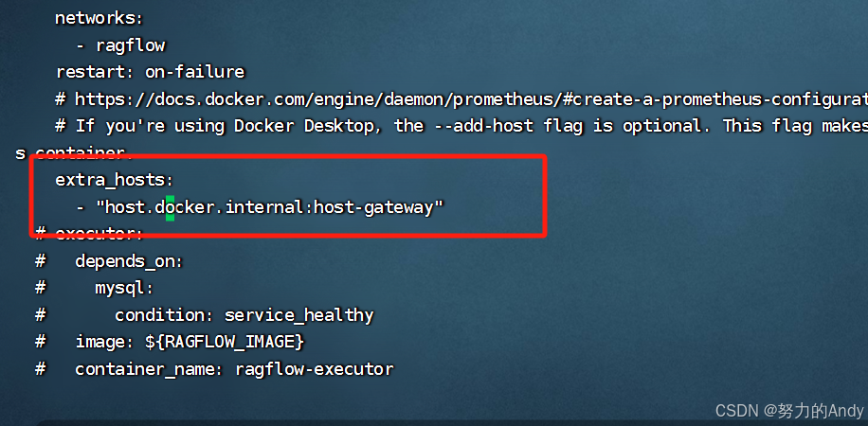Click the "- ragflow" network entry

click(120, 45)
